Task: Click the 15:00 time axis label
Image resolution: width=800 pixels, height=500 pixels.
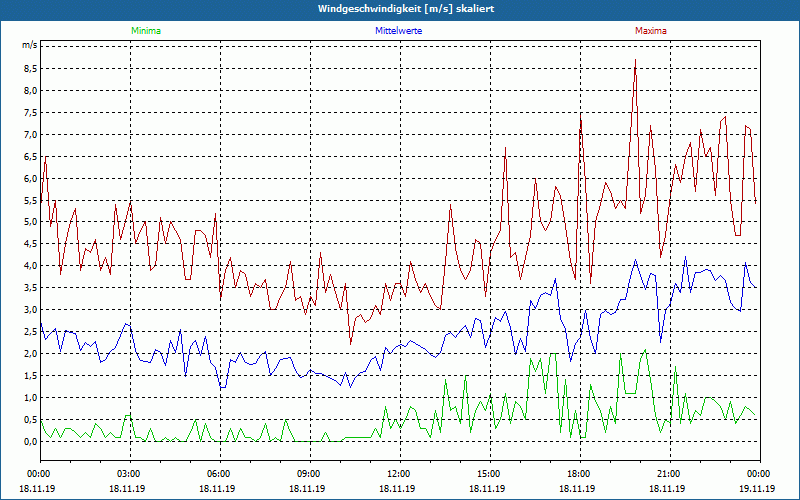Action: pyautogui.click(x=490, y=474)
